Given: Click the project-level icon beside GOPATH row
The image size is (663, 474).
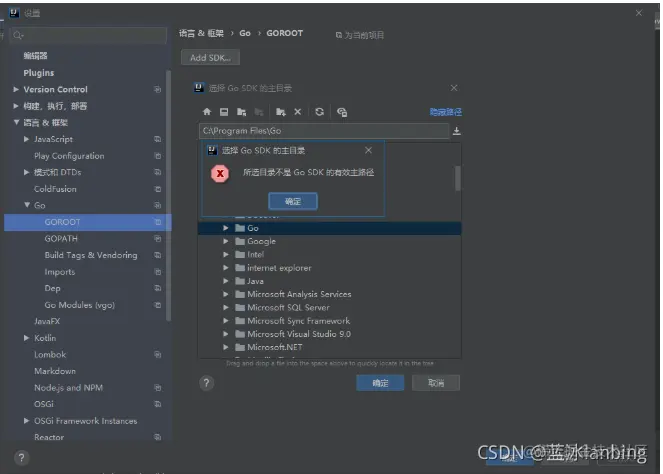Looking at the screenshot, I should pos(158,238).
